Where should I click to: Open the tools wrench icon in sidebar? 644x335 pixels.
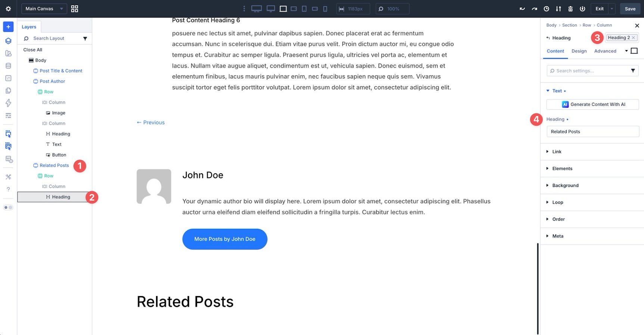pos(8,177)
